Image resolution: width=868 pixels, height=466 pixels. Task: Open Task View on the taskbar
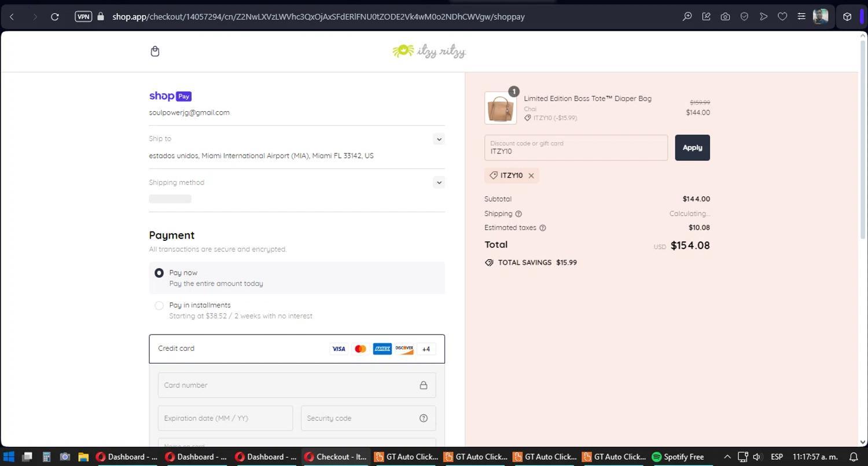(x=27, y=457)
